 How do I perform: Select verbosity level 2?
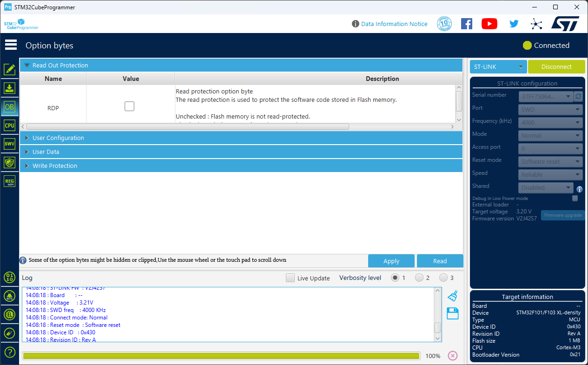coord(419,278)
